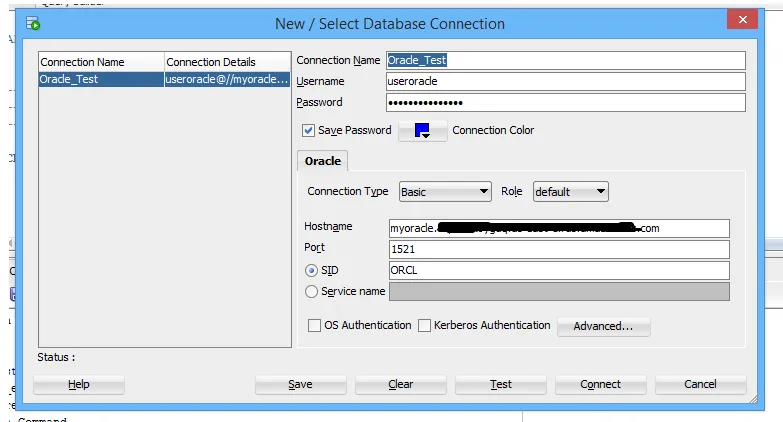Open the Role dropdown
The image size is (783, 422).
(571, 192)
